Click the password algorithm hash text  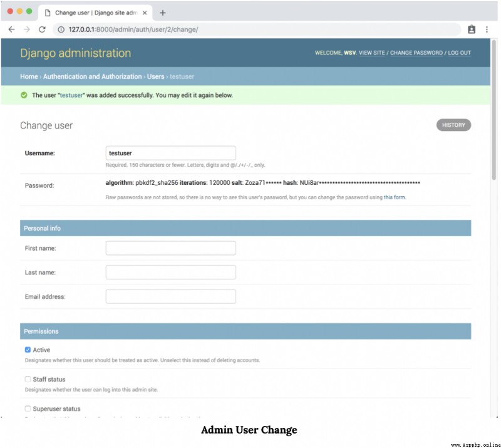262,182
